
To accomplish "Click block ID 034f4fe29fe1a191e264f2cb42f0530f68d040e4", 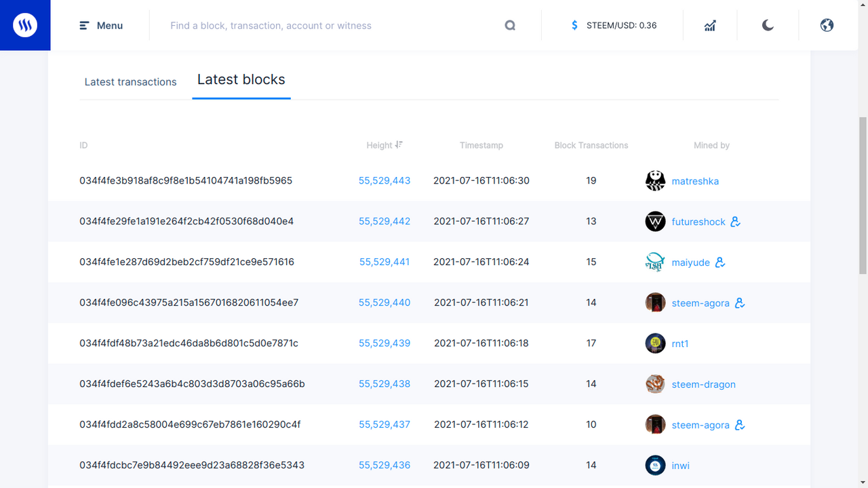I will [x=186, y=222].
